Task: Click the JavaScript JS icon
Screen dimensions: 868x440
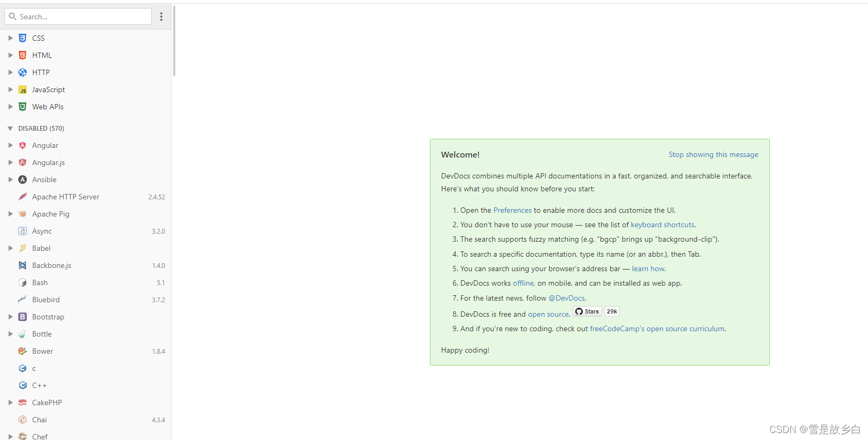Action: coord(23,90)
